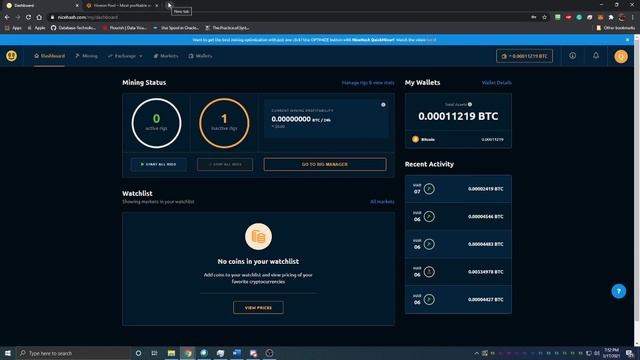
Task: Click the mining icon on the Mar 07 activity
Action: (x=429, y=189)
